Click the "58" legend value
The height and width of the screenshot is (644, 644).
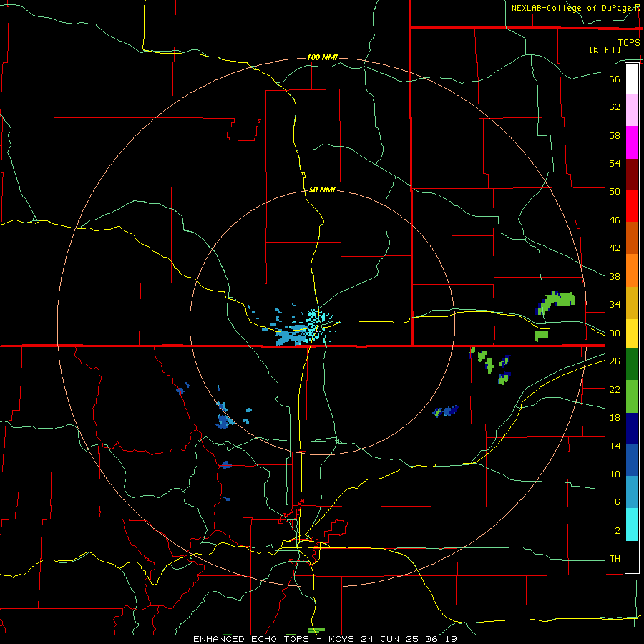(615, 135)
